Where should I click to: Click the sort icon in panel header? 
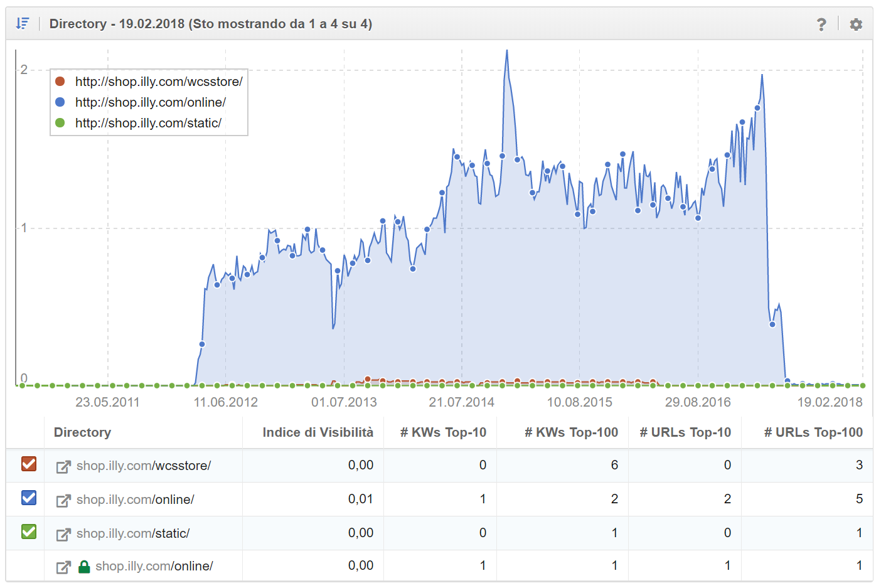click(x=23, y=24)
